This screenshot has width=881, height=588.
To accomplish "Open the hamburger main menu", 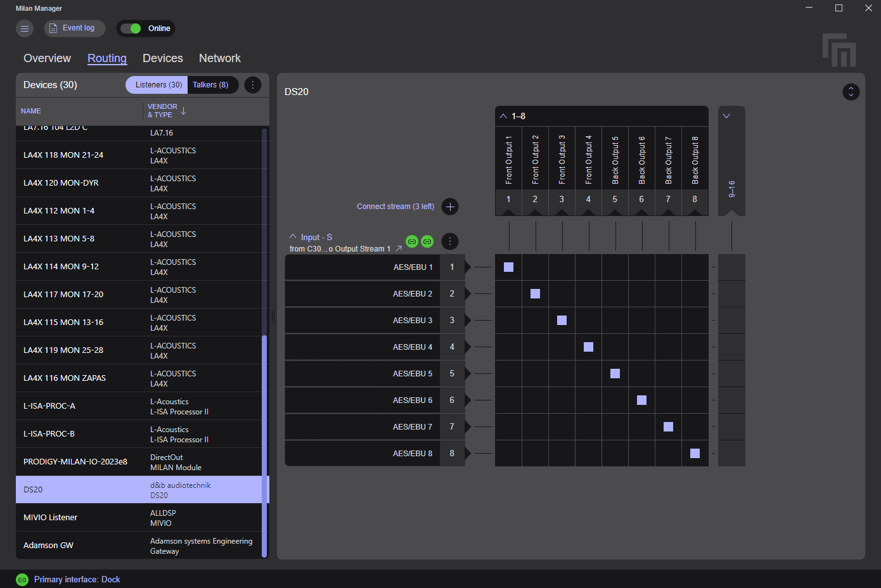I will click(x=25, y=29).
